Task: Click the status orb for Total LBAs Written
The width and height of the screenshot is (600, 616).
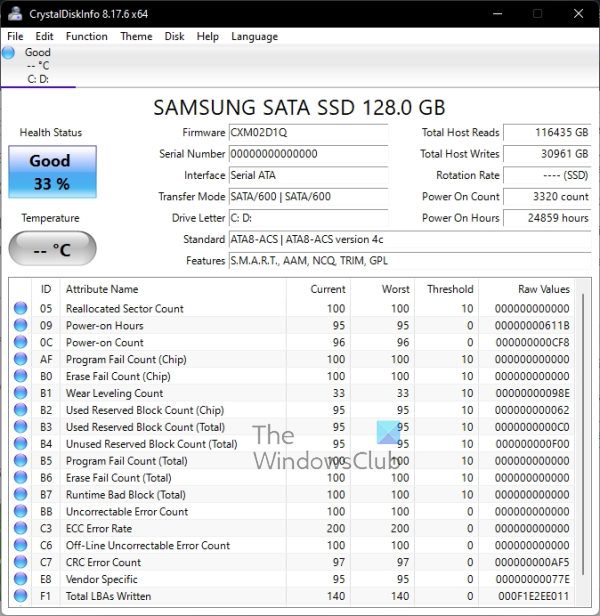Action: point(20,596)
